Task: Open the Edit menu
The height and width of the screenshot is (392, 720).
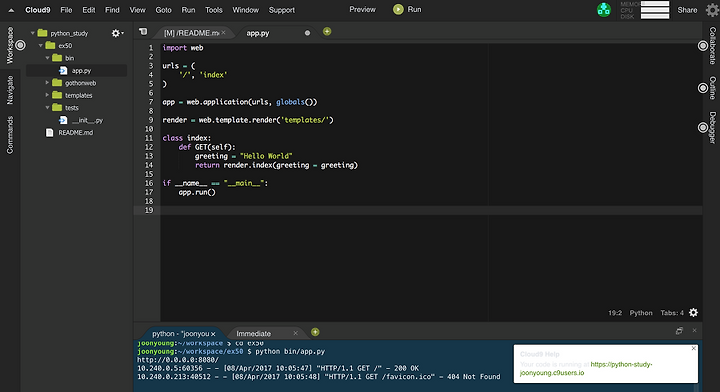Action: [89, 10]
